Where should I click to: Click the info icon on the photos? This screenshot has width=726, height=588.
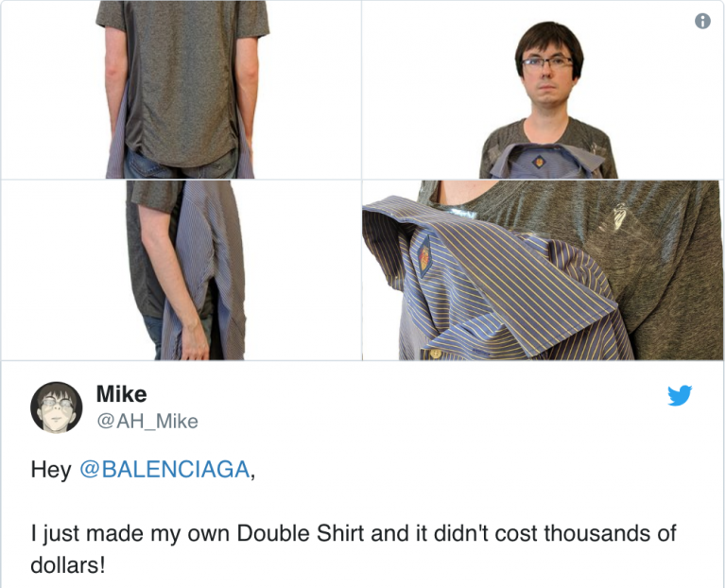pyautogui.click(x=702, y=21)
